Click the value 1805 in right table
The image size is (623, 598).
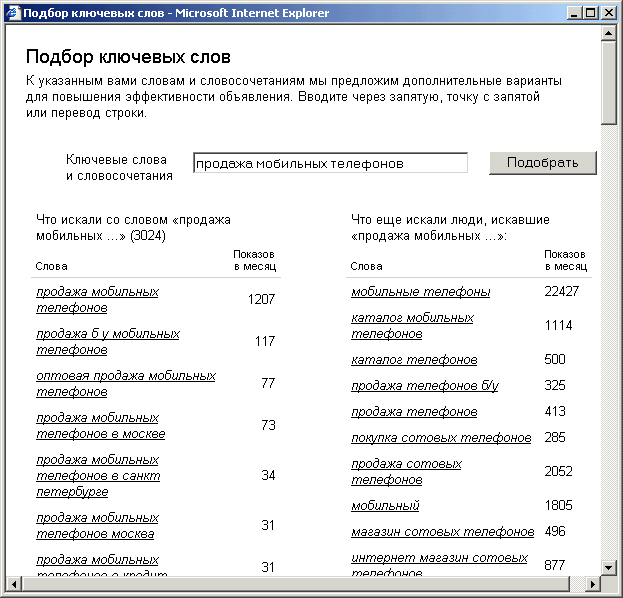pyautogui.click(x=558, y=505)
